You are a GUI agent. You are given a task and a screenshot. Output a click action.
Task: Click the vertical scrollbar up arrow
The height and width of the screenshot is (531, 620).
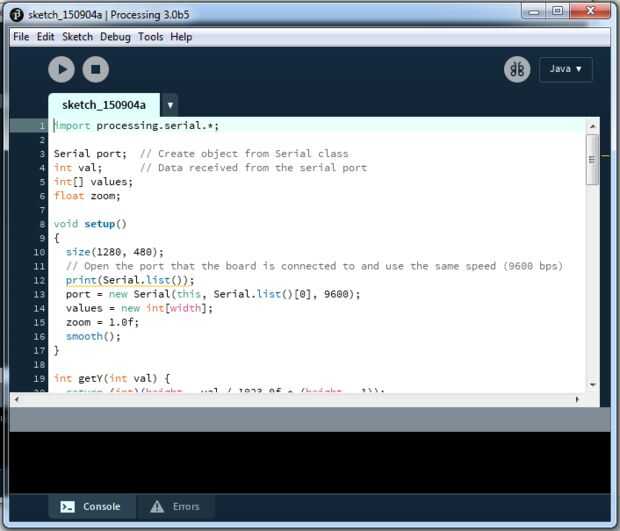(x=592, y=126)
